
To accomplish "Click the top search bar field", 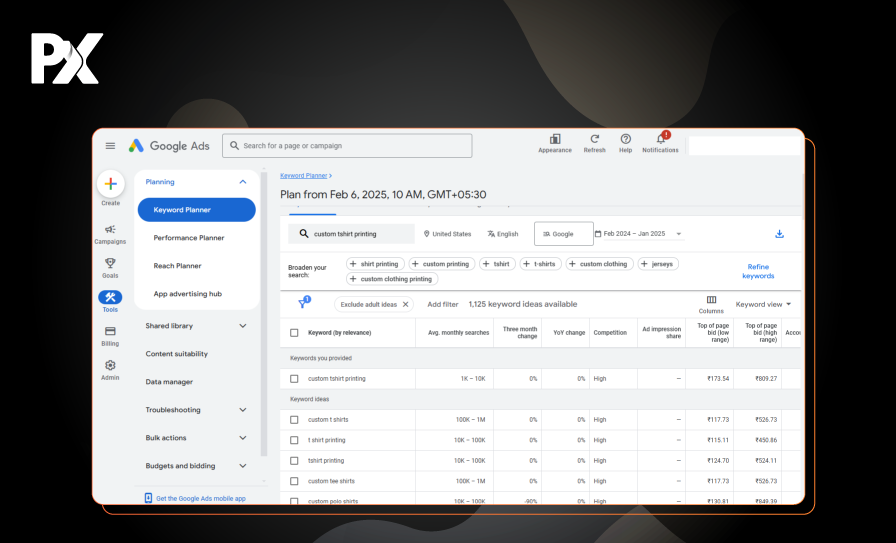I will click(x=347, y=146).
